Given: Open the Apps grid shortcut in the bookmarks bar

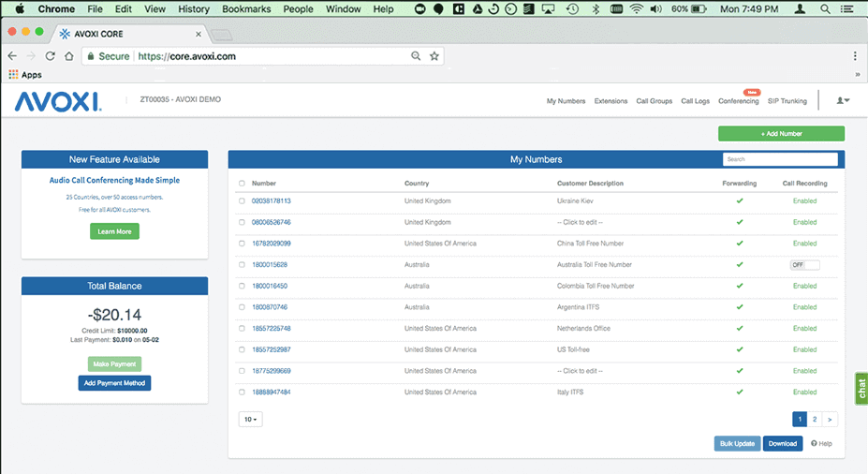Looking at the screenshot, I should 25,75.
